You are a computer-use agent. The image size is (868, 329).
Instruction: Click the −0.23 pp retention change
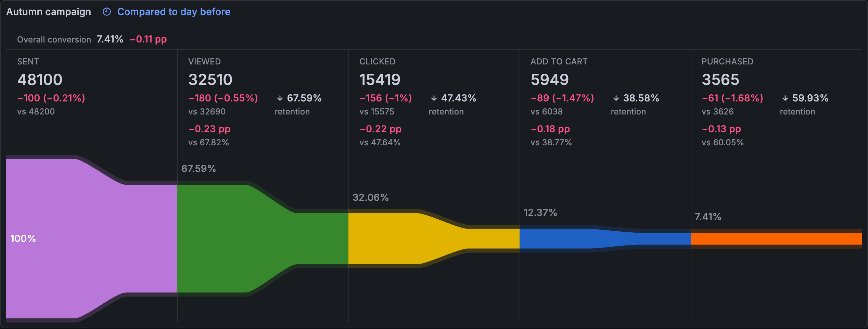coord(209,129)
